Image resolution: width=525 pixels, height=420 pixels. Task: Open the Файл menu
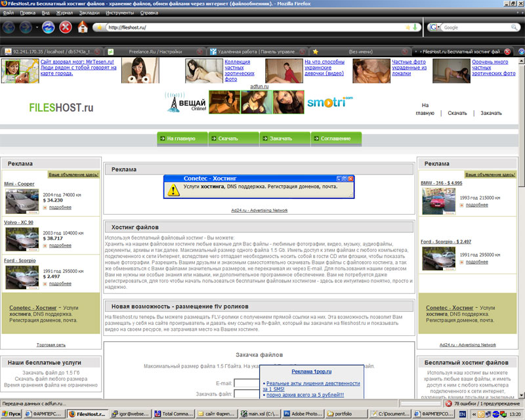point(9,12)
